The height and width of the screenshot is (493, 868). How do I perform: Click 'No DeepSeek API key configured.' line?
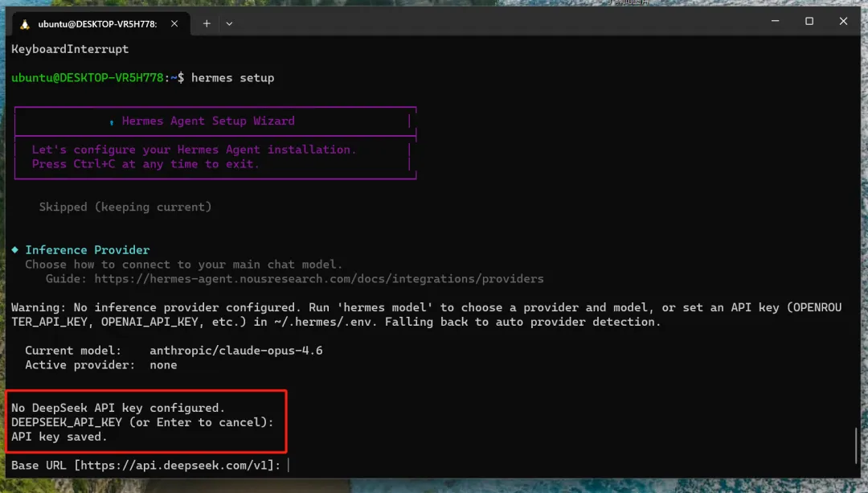[118, 408]
